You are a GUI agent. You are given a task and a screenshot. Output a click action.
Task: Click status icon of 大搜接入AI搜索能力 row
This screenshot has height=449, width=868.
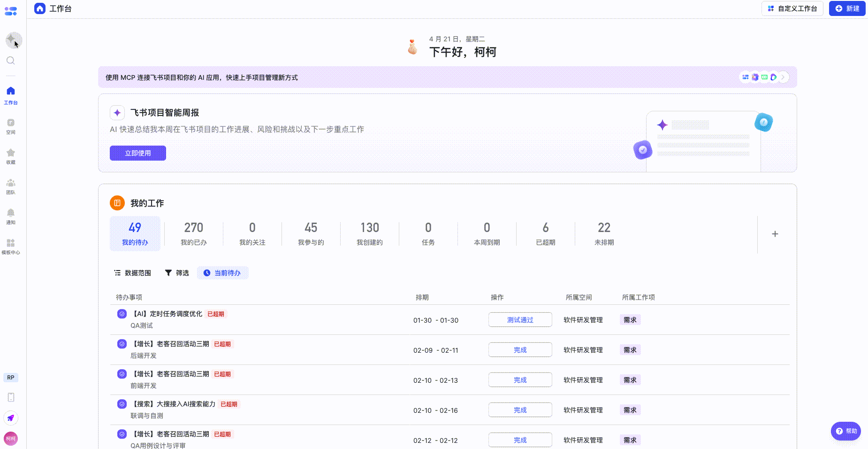122,404
